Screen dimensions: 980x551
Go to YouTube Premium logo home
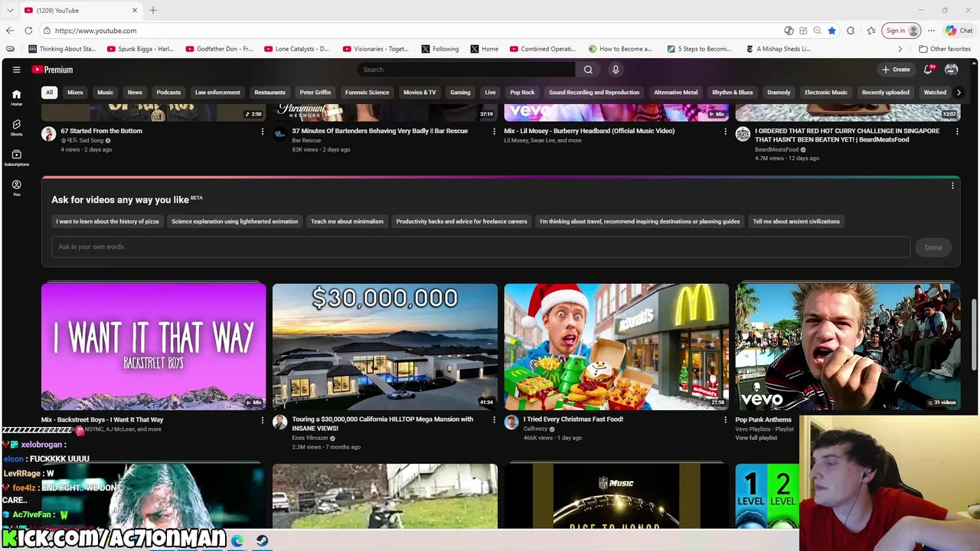coord(52,70)
